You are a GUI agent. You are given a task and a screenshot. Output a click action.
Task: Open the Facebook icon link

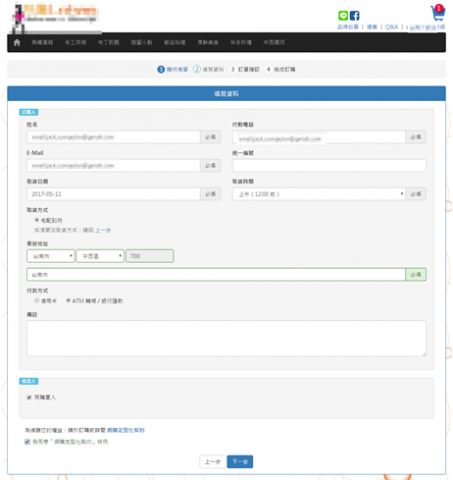354,16
